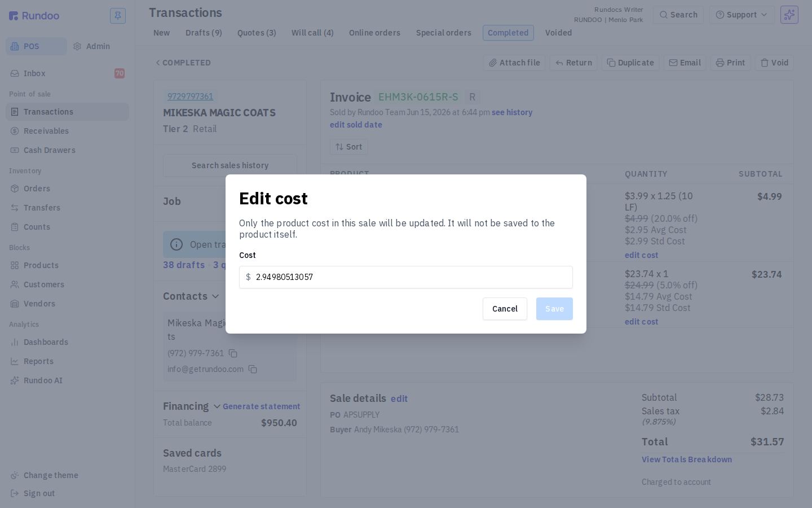Open Rundoo AI in the sidebar

pyautogui.click(x=67, y=380)
